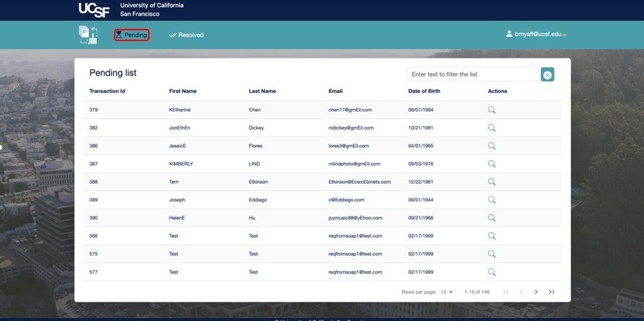Open details for Joseph Eddiego
This screenshot has width=644, height=321.
(x=492, y=200)
